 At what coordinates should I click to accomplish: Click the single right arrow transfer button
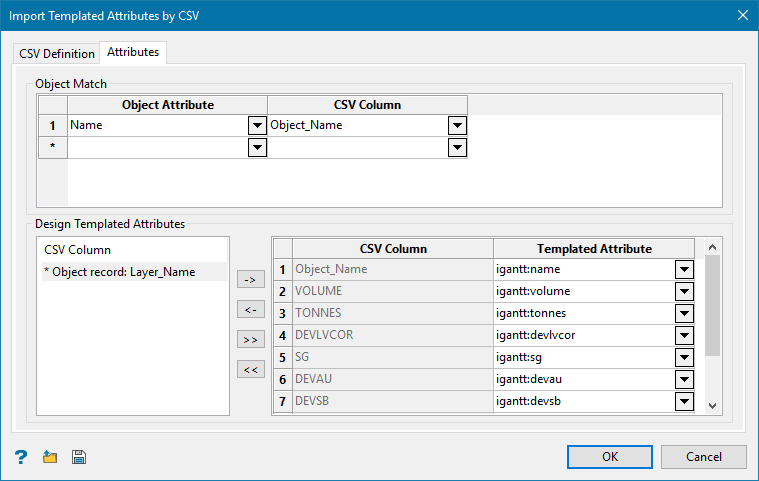tap(250, 280)
